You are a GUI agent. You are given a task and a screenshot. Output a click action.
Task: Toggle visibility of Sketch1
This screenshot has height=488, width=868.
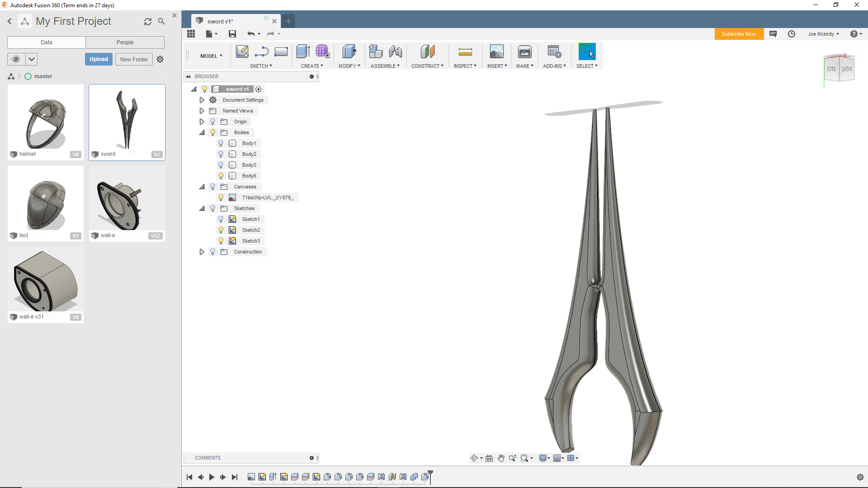click(x=221, y=219)
